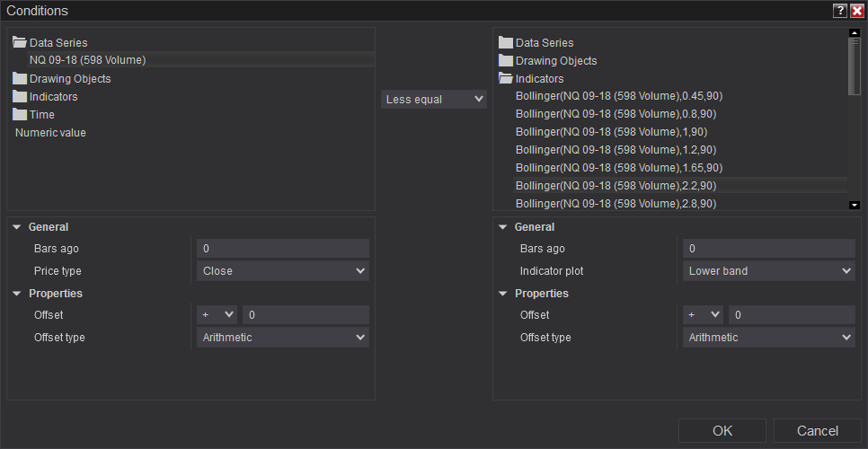Open the Price type Close dropdown
This screenshot has height=449, width=868.
(282, 270)
